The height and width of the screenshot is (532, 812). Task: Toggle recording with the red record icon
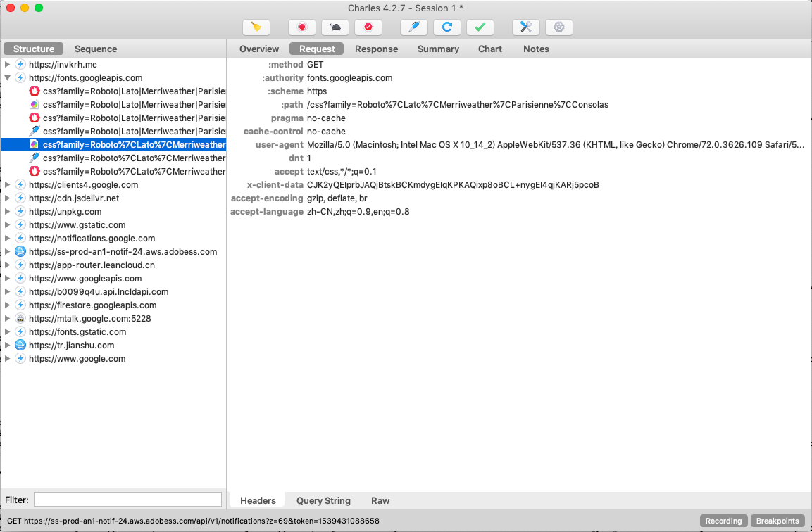(x=302, y=27)
